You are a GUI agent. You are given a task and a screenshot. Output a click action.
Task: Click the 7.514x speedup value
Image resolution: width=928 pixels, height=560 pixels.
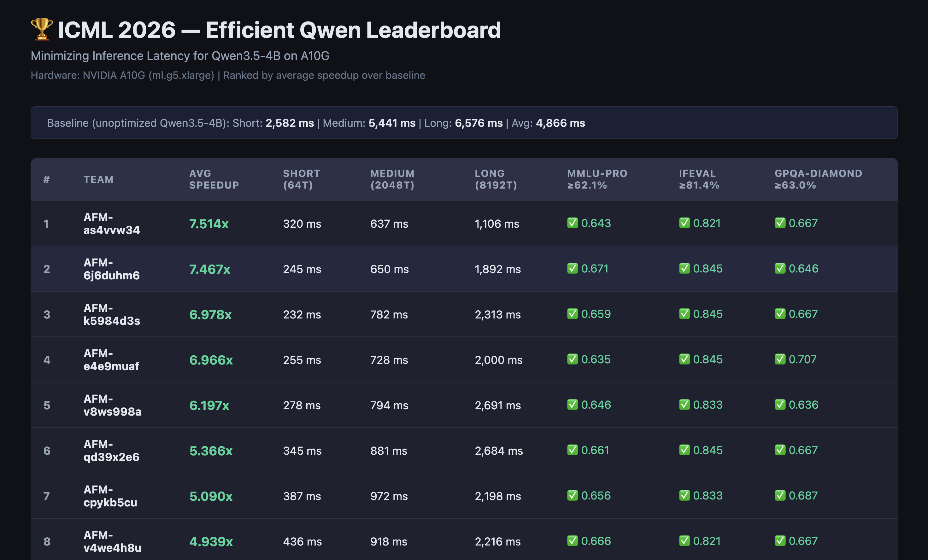pyautogui.click(x=209, y=224)
